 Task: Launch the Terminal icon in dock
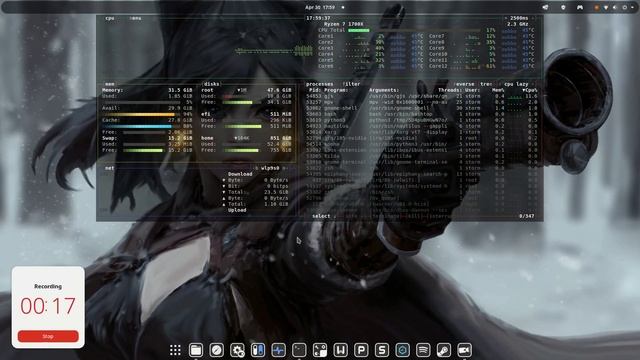(299, 350)
